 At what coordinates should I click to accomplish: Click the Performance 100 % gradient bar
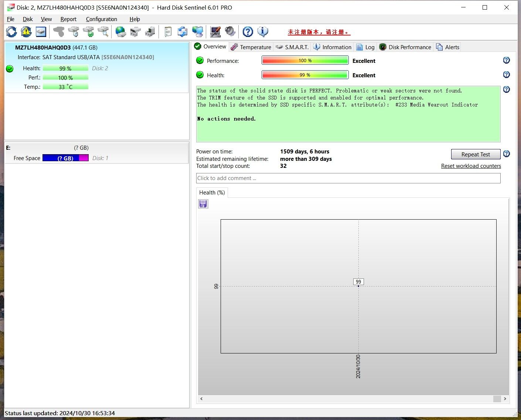coord(305,60)
